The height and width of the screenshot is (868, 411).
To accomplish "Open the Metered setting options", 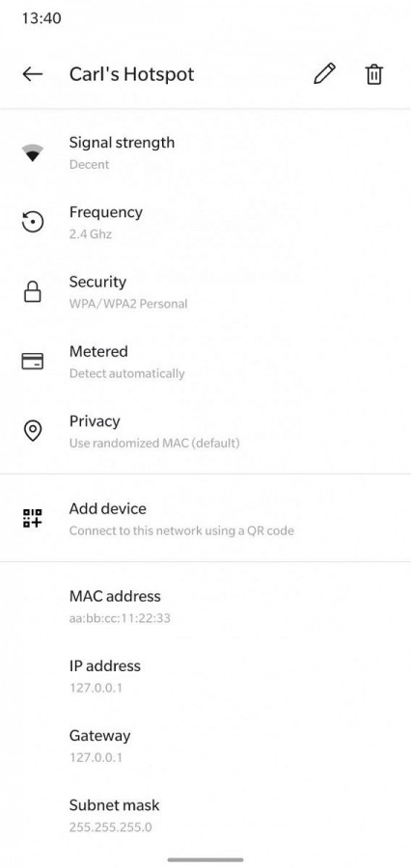I will pos(205,362).
